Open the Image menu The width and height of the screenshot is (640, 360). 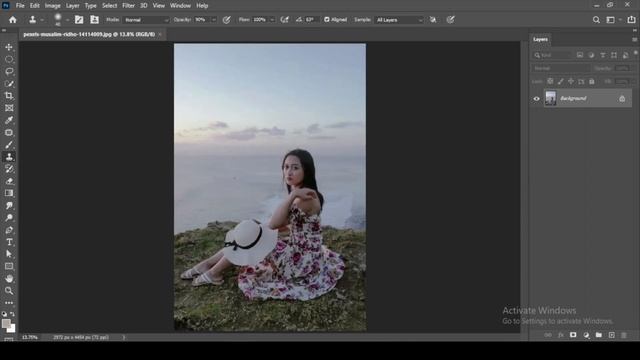[x=52, y=6]
